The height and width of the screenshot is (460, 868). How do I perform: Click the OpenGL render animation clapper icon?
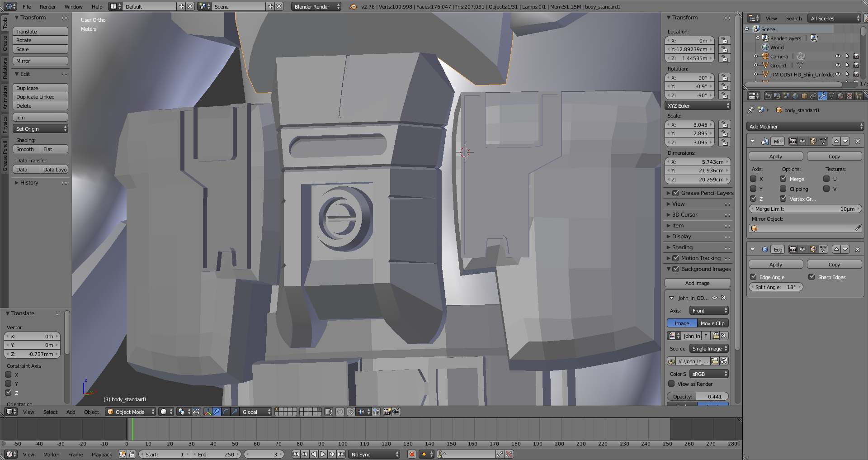(396, 412)
